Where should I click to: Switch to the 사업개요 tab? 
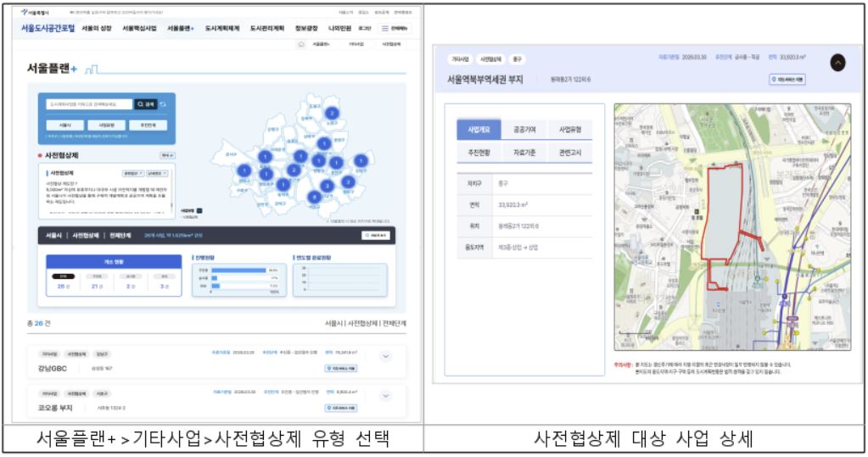pyautogui.click(x=479, y=130)
